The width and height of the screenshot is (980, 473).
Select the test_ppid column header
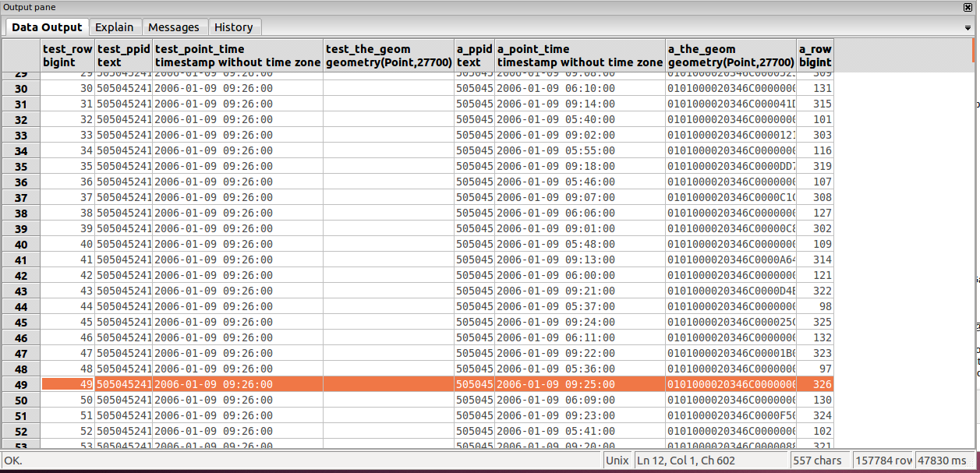[124, 55]
